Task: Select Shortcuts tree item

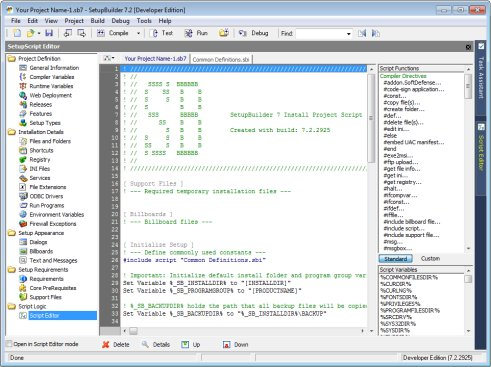Action: click(41, 150)
